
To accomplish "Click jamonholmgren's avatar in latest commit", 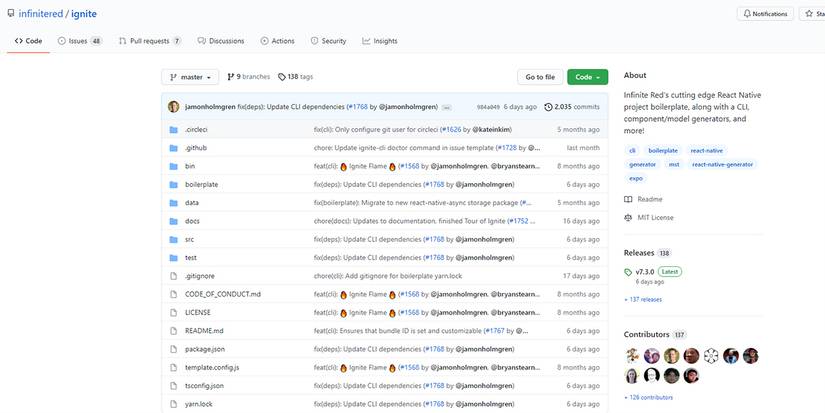I will click(x=174, y=107).
